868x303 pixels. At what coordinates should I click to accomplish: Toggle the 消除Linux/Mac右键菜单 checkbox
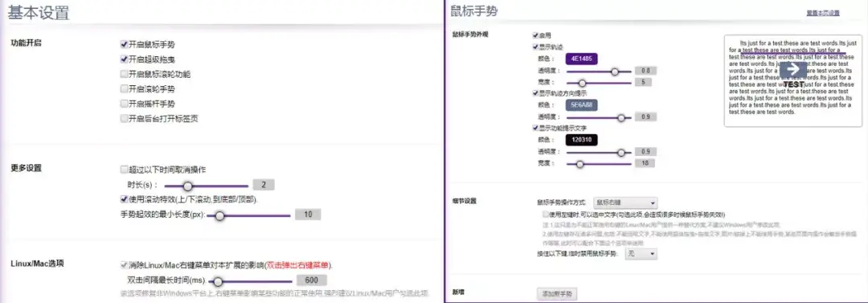[x=124, y=265]
